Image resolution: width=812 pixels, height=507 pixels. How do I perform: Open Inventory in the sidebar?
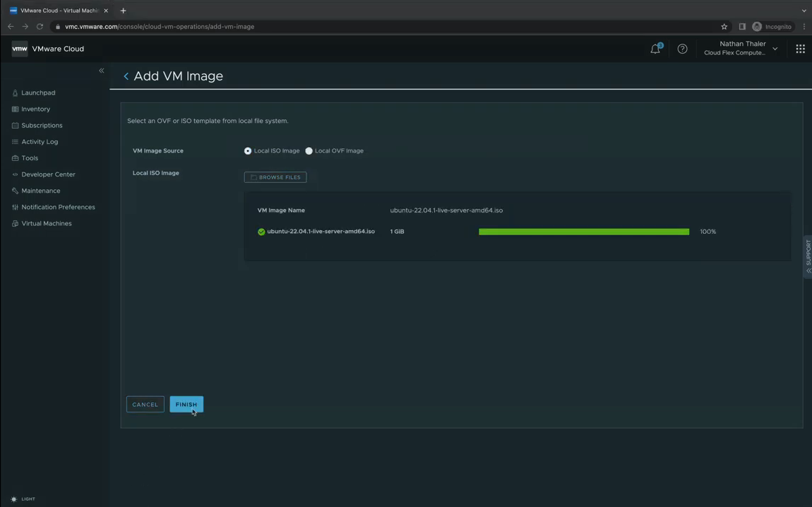pos(36,109)
